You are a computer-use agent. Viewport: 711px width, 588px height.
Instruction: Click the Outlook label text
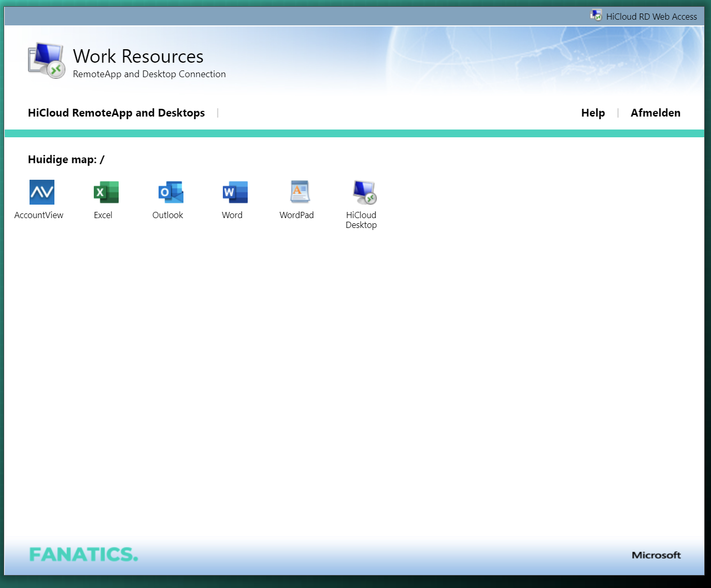pos(167,215)
